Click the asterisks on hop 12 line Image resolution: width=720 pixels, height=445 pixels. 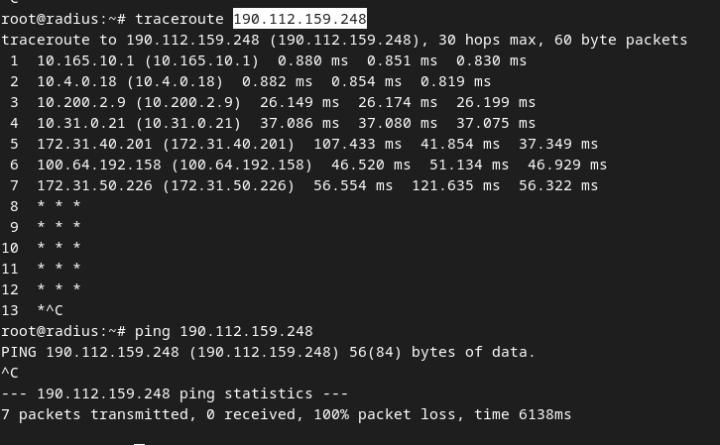(x=59, y=288)
